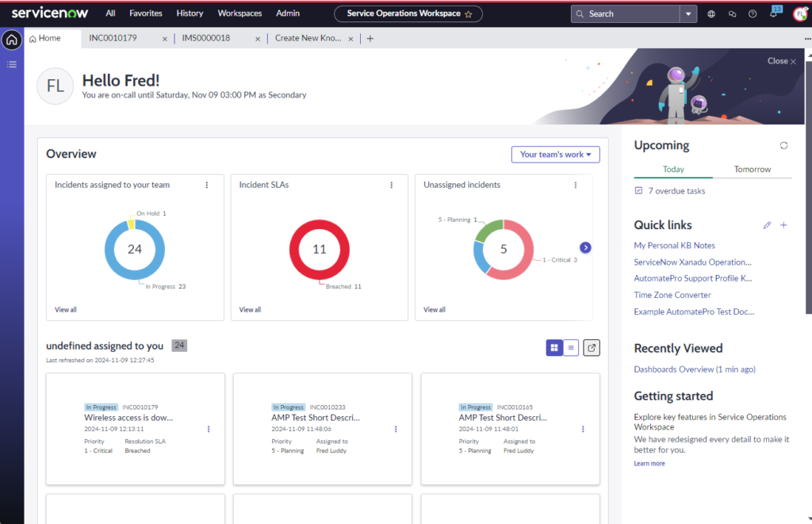Open the Home icon in the sidebar
This screenshot has height=524, width=812.
click(x=11, y=39)
